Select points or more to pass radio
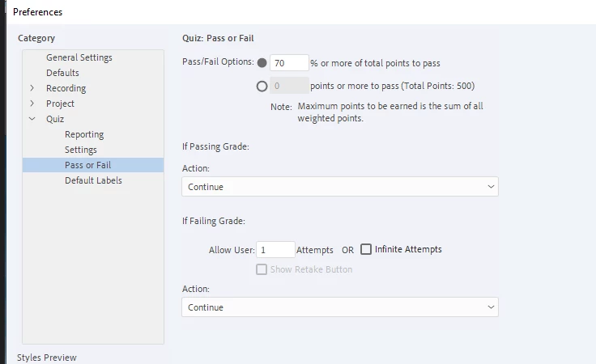The height and width of the screenshot is (364, 596). click(262, 86)
